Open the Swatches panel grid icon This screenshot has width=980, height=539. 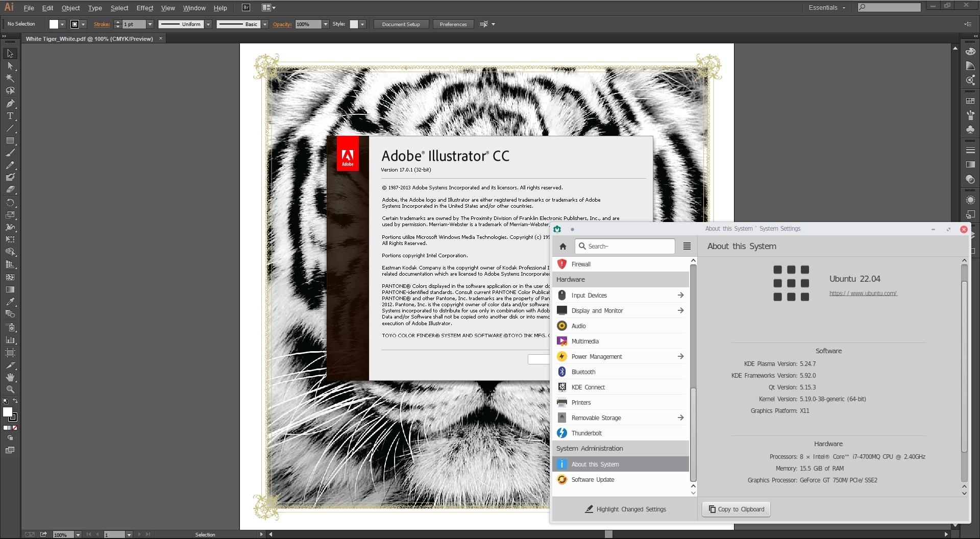[970, 101]
